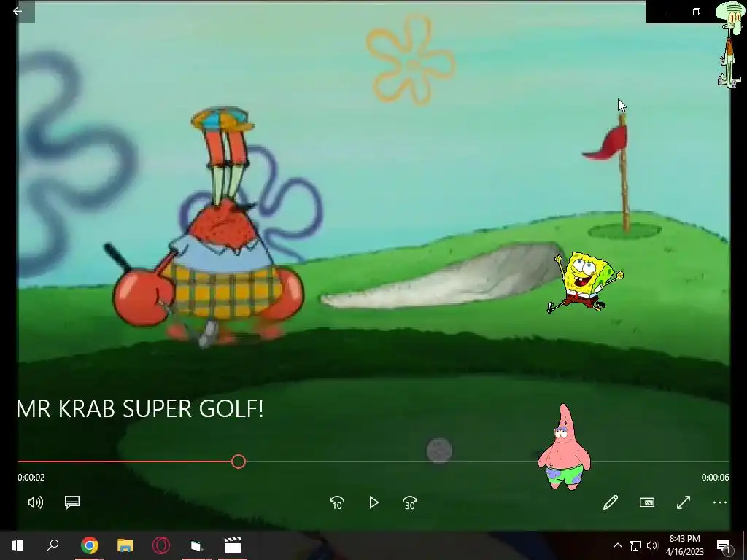Open the pencil edit options

pyautogui.click(x=611, y=502)
